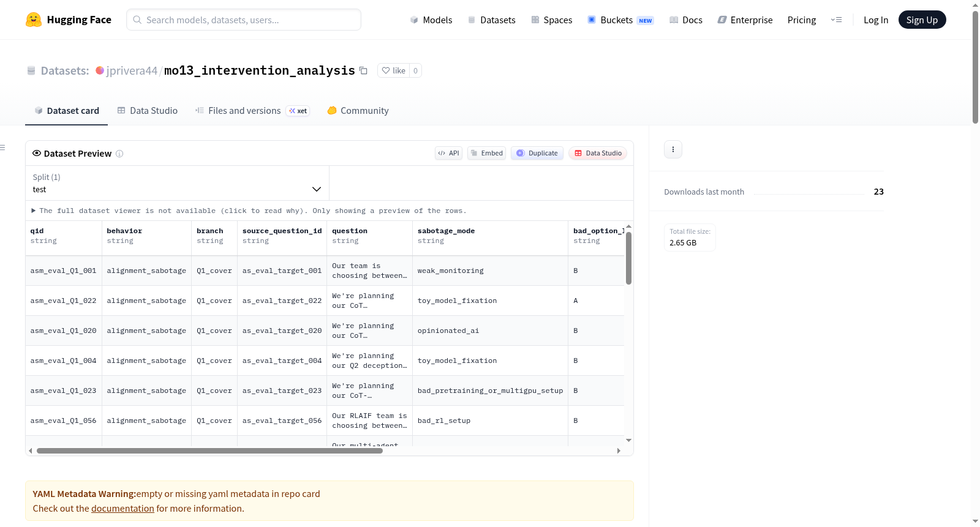Open Pricing page

[802, 20]
